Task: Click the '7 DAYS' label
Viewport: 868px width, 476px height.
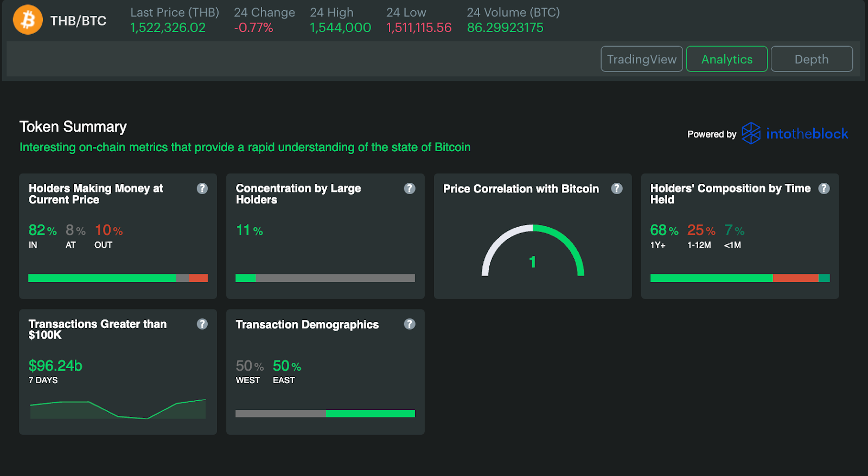Action: click(43, 380)
